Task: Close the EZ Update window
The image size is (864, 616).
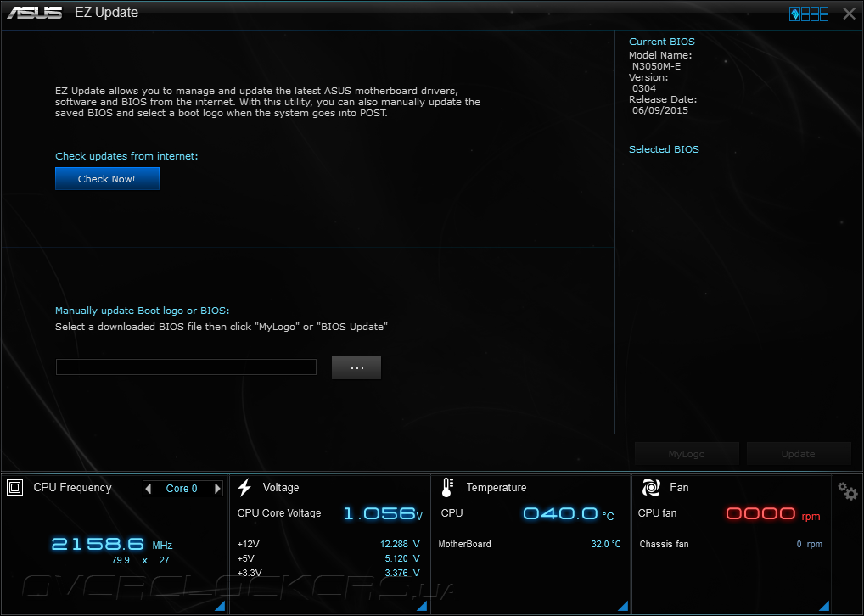Action: point(849,14)
